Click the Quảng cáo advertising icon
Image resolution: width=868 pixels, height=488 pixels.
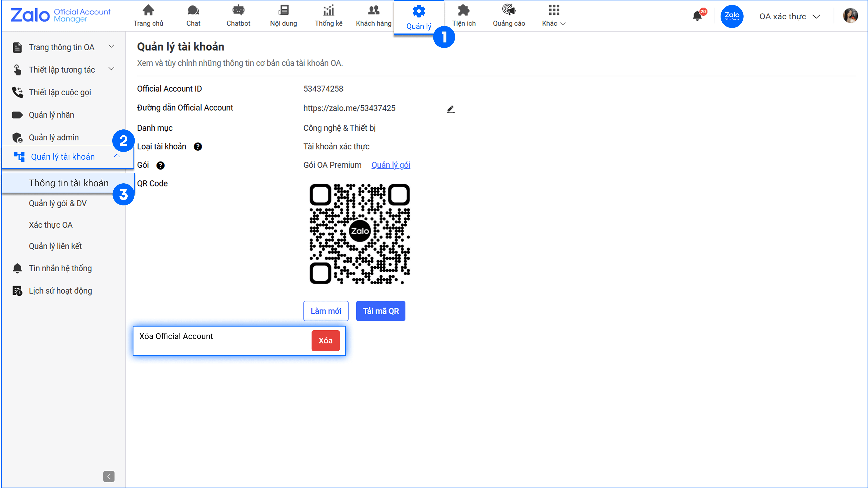508,10
